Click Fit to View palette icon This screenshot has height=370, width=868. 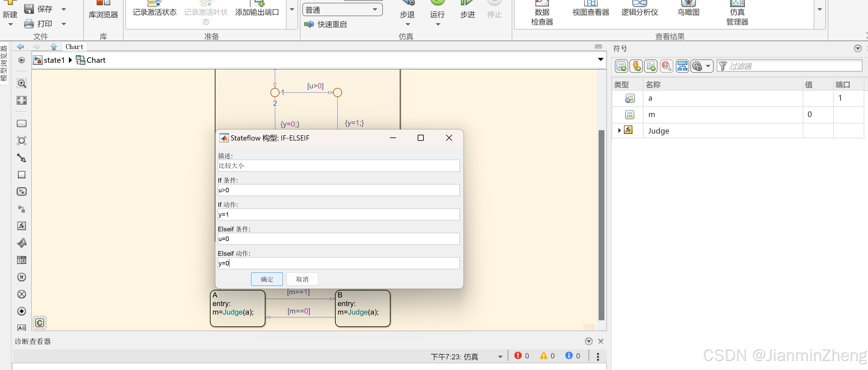click(22, 100)
